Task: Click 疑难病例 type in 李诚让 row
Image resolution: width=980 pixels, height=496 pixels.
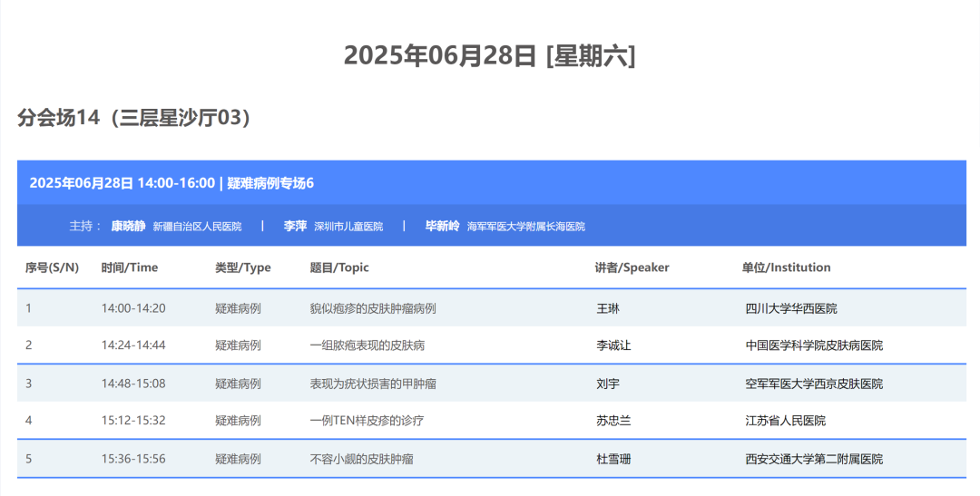Action: (x=238, y=345)
